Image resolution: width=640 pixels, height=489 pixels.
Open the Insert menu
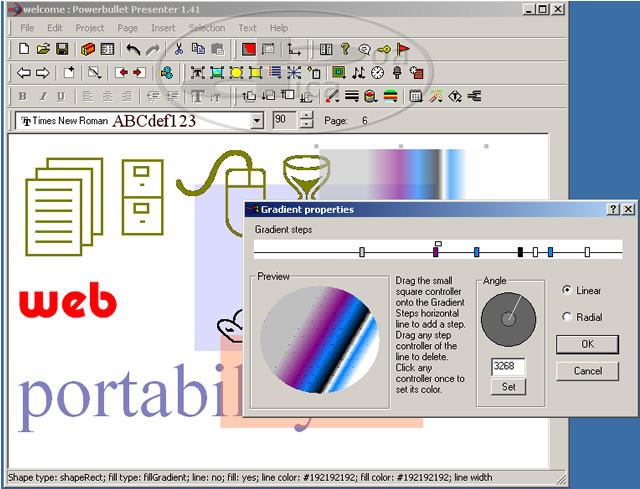(163, 28)
